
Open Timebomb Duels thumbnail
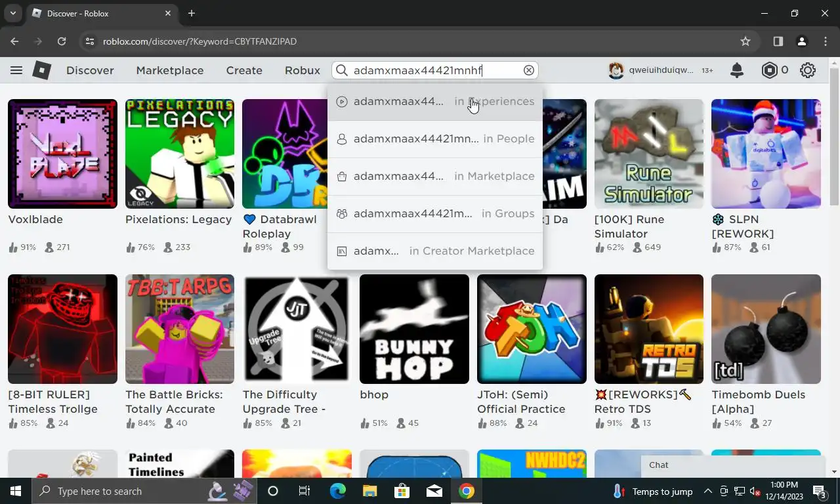[x=766, y=329]
